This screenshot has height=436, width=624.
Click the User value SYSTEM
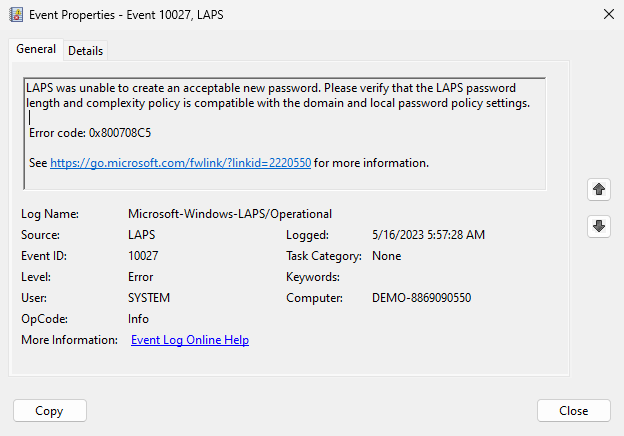click(x=149, y=298)
